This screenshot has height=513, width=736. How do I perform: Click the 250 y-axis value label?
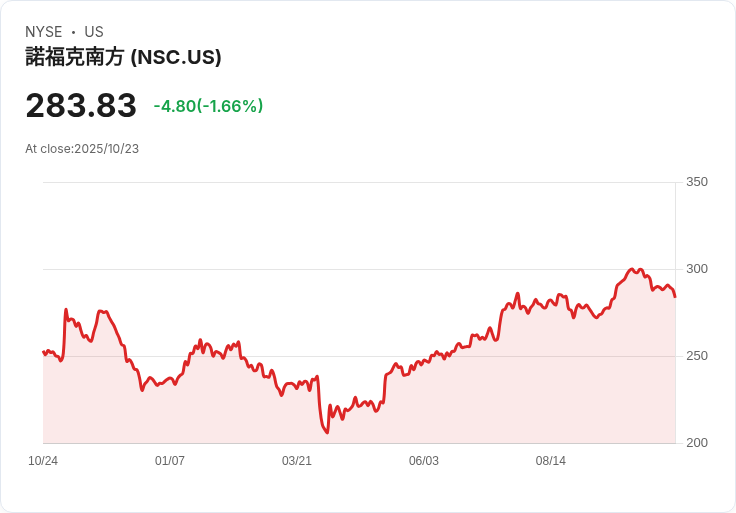point(697,356)
